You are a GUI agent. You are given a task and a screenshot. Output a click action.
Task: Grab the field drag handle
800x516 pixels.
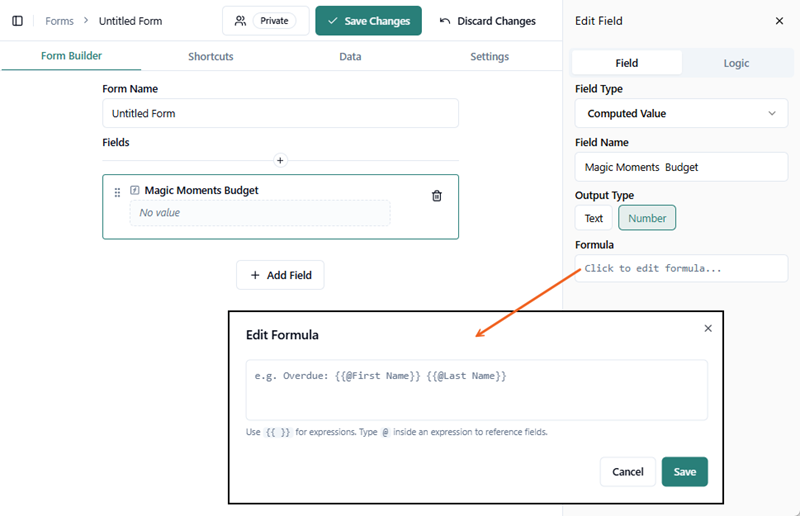pos(117,192)
